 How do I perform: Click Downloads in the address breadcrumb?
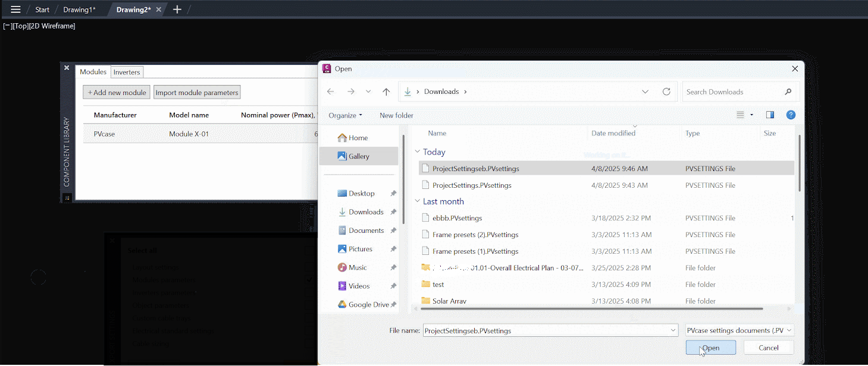coord(441,91)
